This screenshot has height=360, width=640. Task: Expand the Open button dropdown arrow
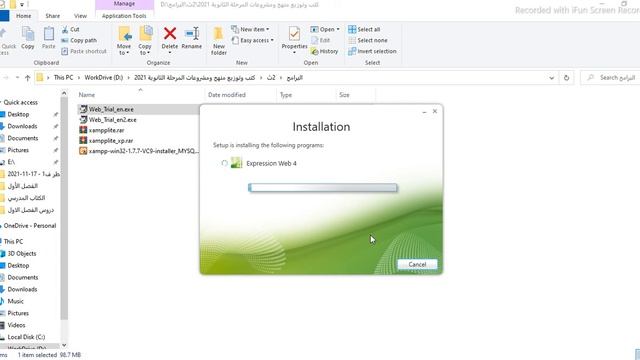pos(338,29)
